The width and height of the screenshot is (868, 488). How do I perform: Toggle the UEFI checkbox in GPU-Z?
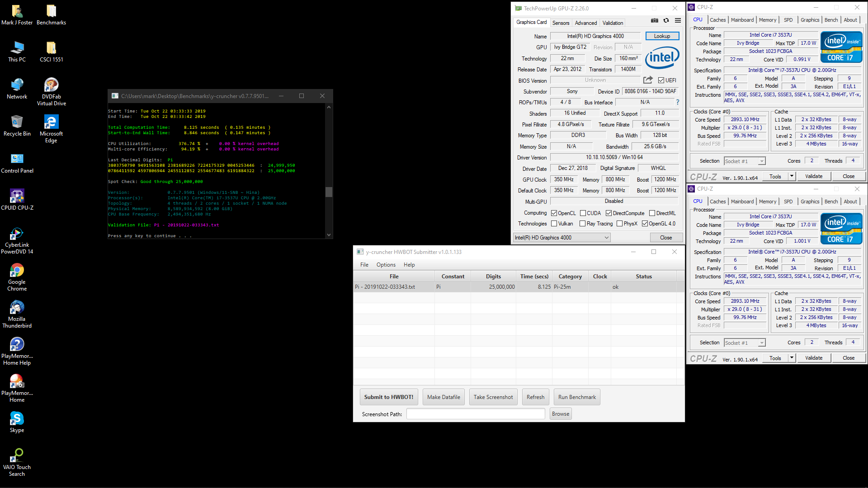(x=661, y=80)
